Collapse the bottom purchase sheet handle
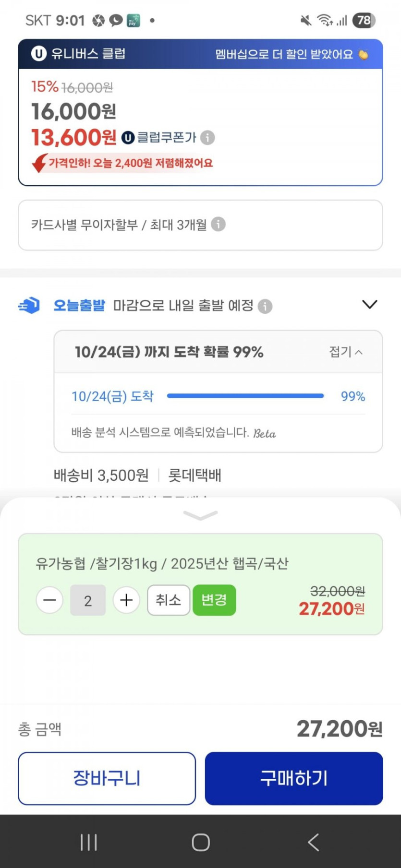 pyautogui.click(x=200, y=515)
